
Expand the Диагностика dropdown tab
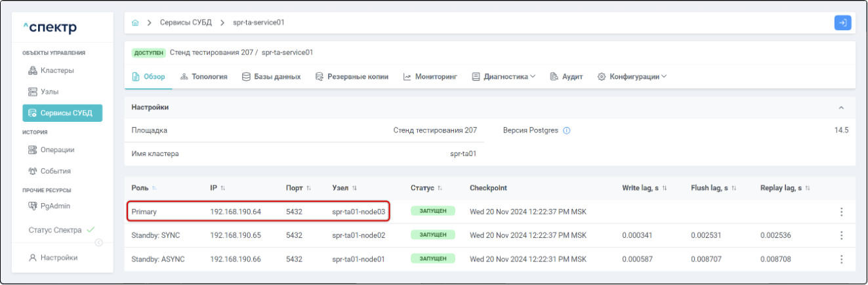point(504,77)
